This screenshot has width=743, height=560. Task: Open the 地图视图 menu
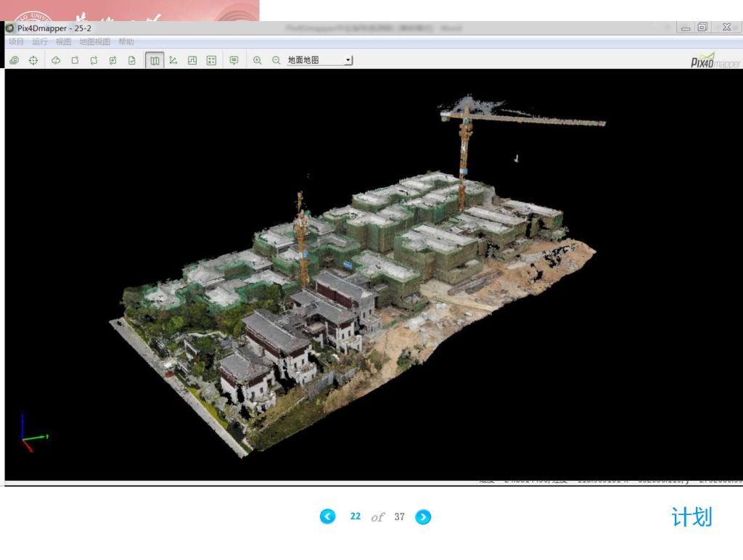click(x=94, y=42)
